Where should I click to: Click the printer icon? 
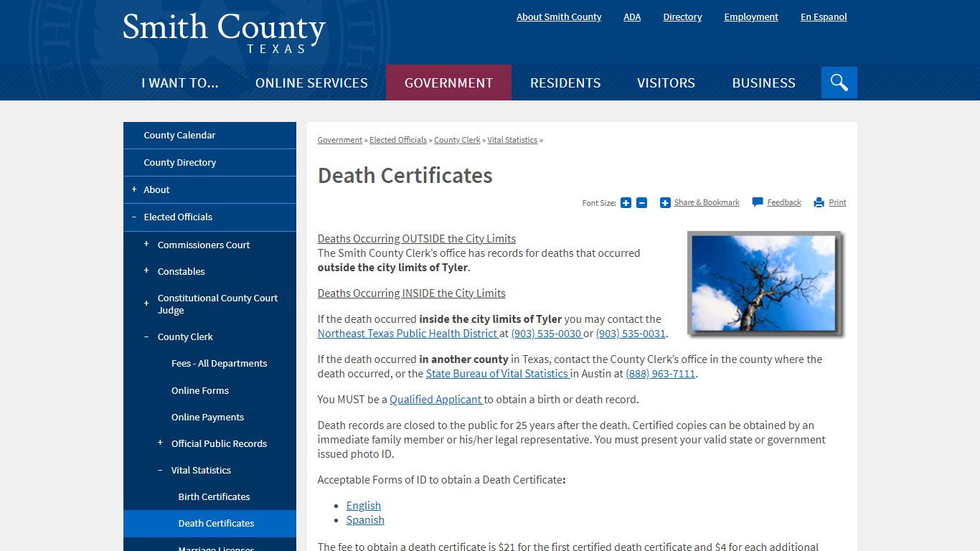[819, 203]
